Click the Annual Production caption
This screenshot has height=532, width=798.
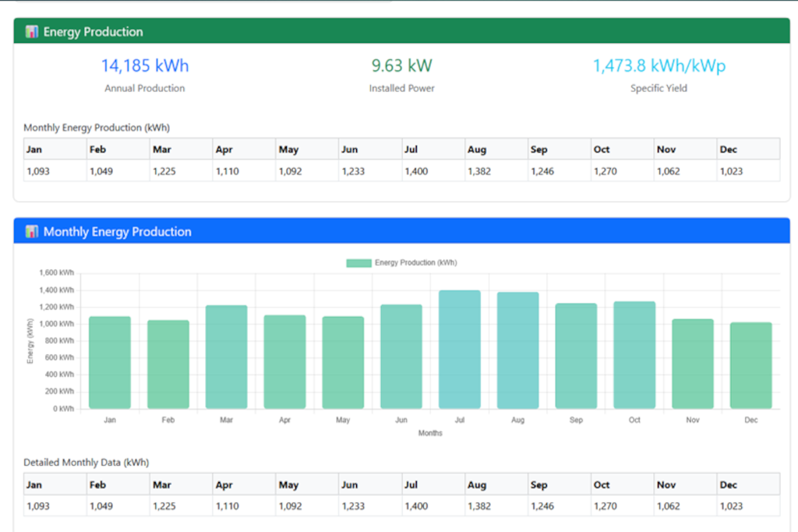[x=145, y=88]
